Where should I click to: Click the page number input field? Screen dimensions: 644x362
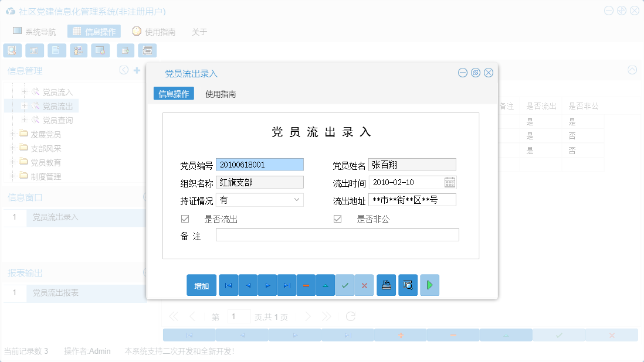pos(239,316)
